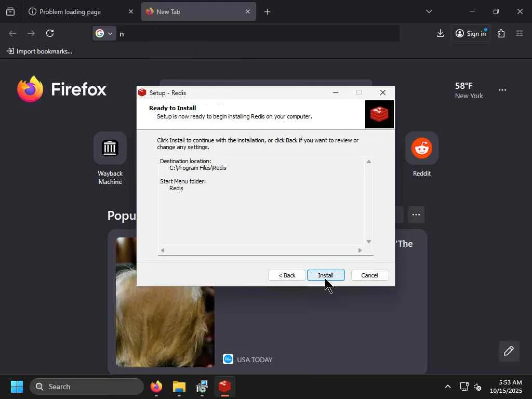This screenshot has width=532, height=399.
Task: Open the Windows Start menu
Action: pyautogui.click(x=17, y=387)
